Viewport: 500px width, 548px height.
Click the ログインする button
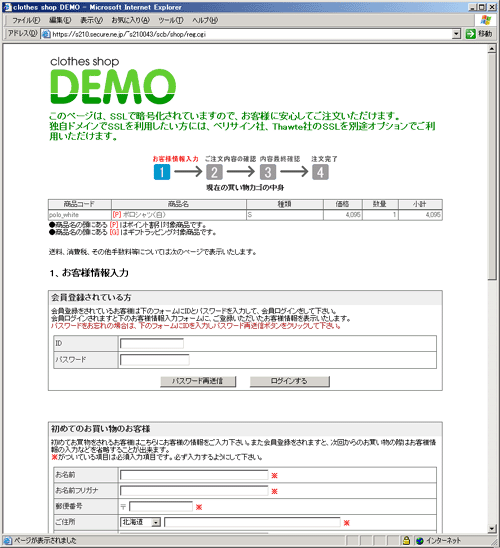[290, 381]
